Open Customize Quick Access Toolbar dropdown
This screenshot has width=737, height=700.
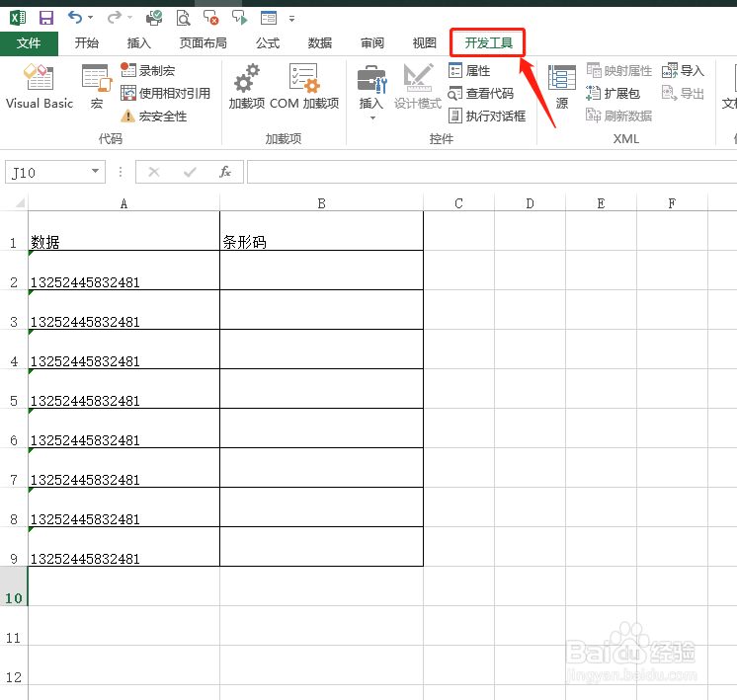pos(291,19)
